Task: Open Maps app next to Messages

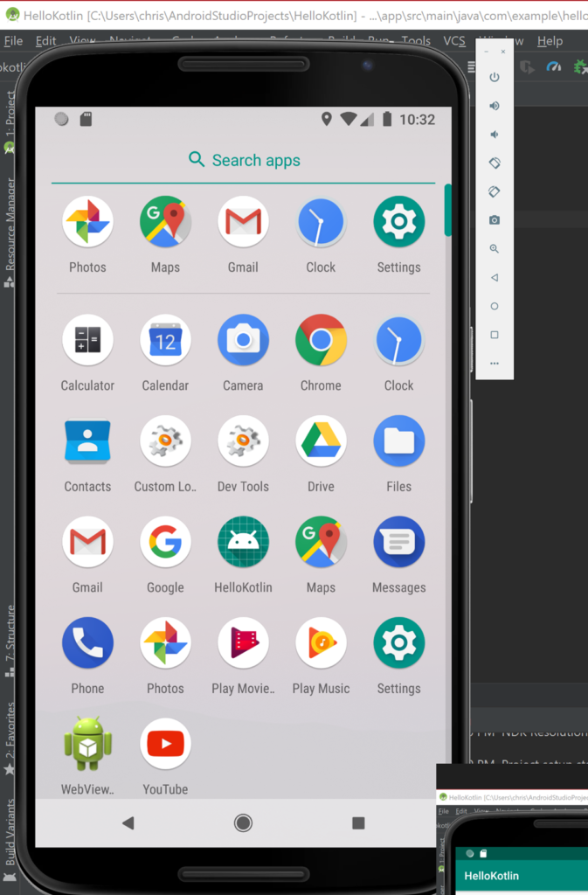Action: [322, 542]
